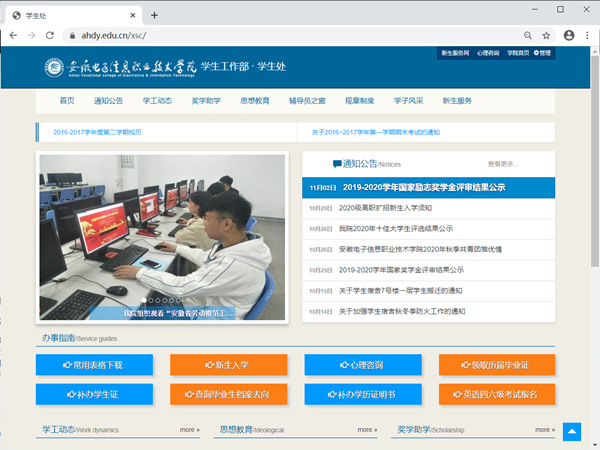
Task: Bookmark this page with the star icon
Action: pos(546,35)
